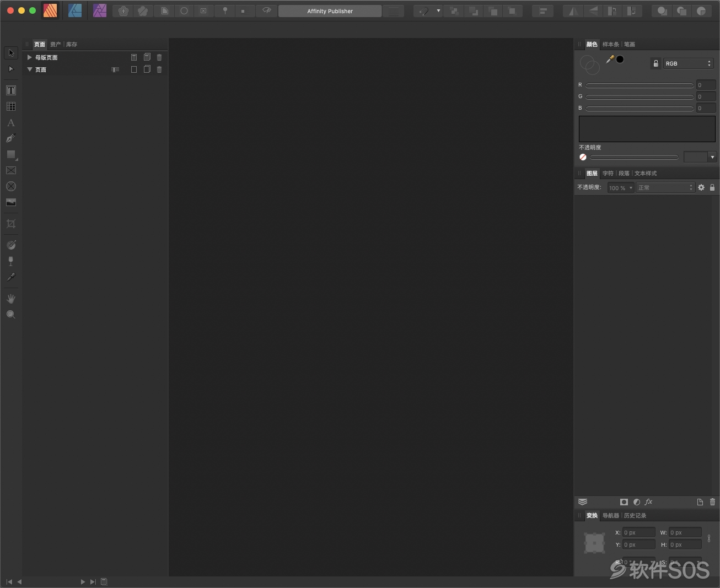This screenshot has width=720, height=588.
Task: Select the Frame Text tool
Action: coord(11,90)
